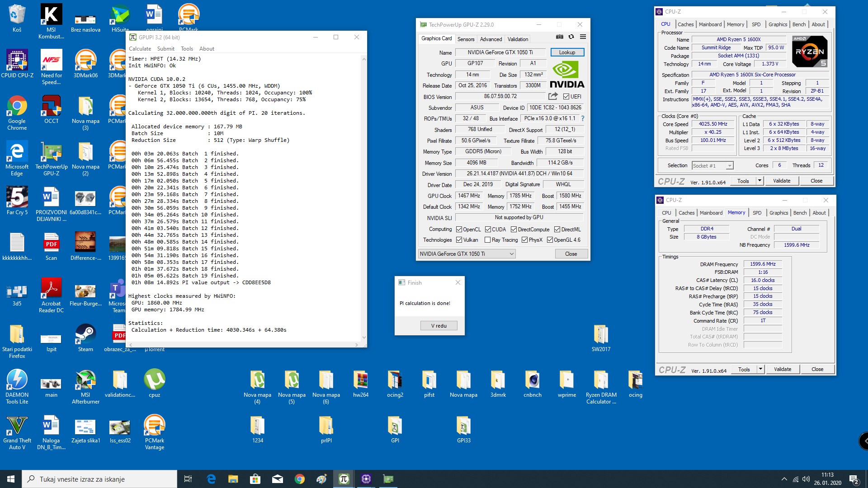Toggle the UEFI checkbox in GPU-Z
Viewport: 868px width, 488px height.
pos(566,97)
